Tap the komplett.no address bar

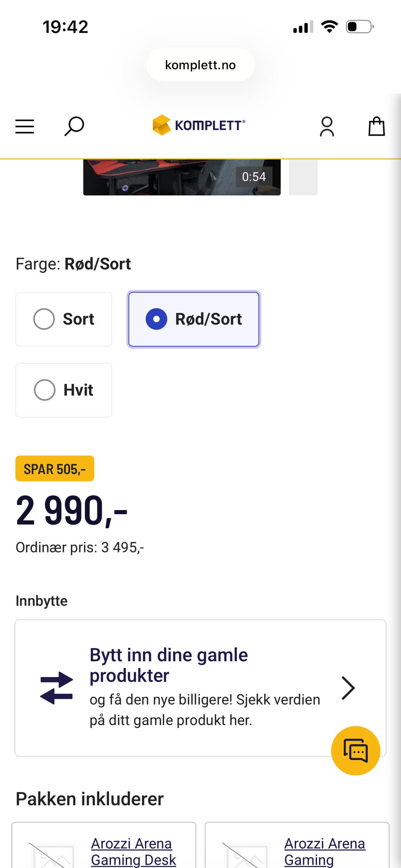tap(200, 65)
